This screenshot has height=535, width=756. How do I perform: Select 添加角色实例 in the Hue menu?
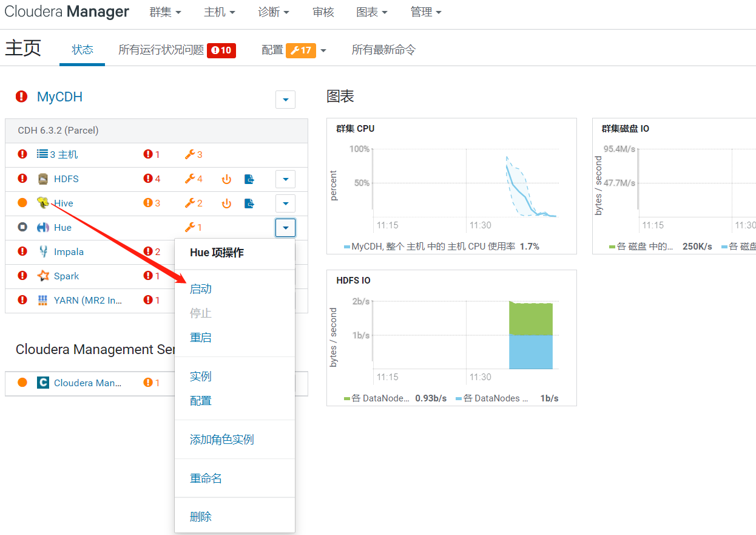(x=222, y=440)
